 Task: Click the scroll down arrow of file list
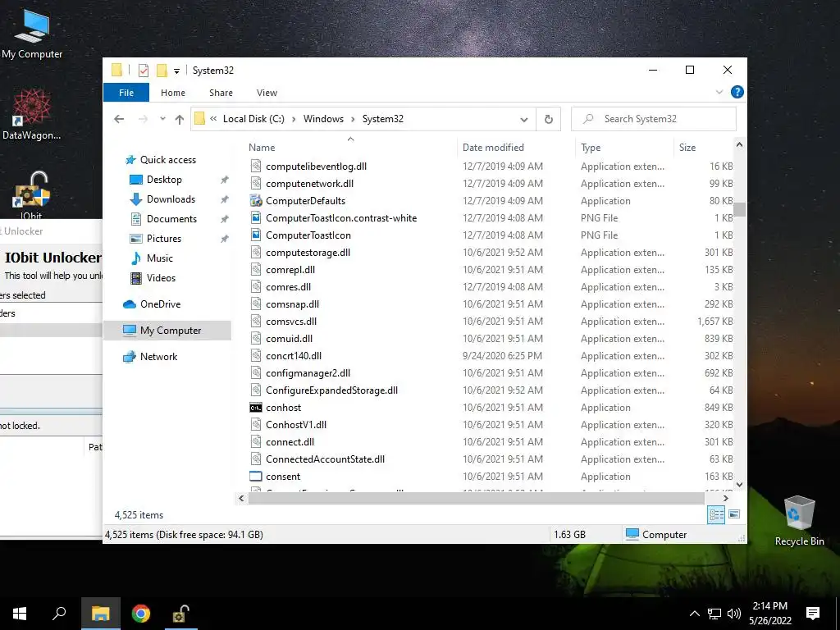click(x=740, y=484)
